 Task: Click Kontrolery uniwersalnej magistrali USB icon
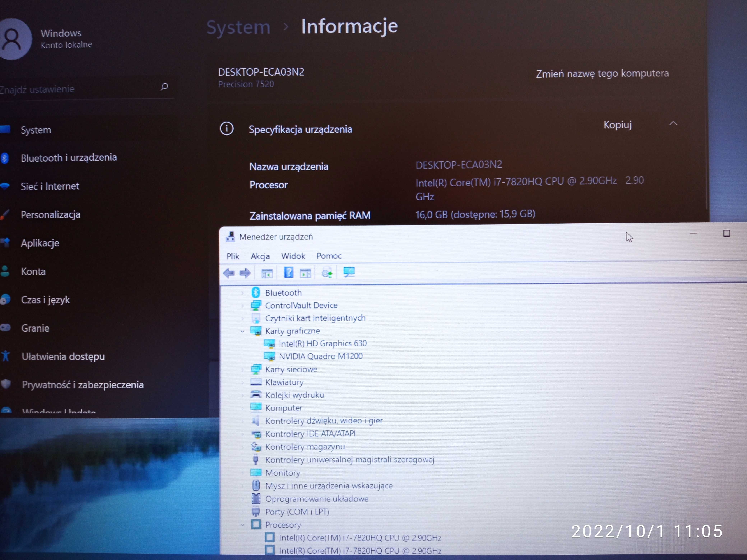[x=256, y=459]
